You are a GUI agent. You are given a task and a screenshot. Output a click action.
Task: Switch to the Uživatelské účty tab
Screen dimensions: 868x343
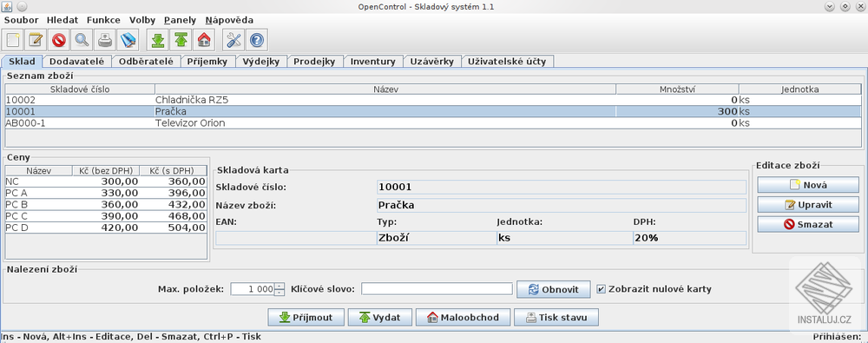507,62
